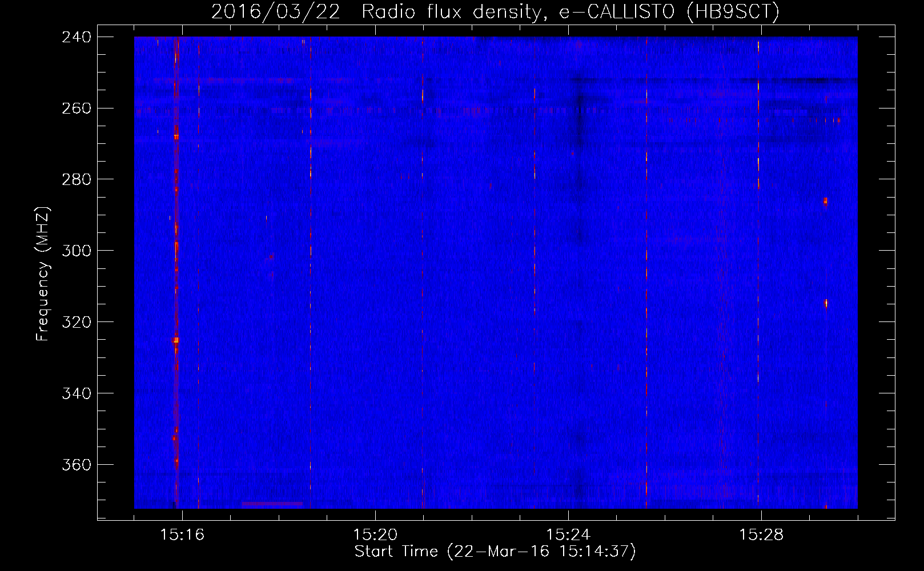This screenshot has height=571, width=924.
Task: Click the 360 frequency tick label
Action: point(77,465)
